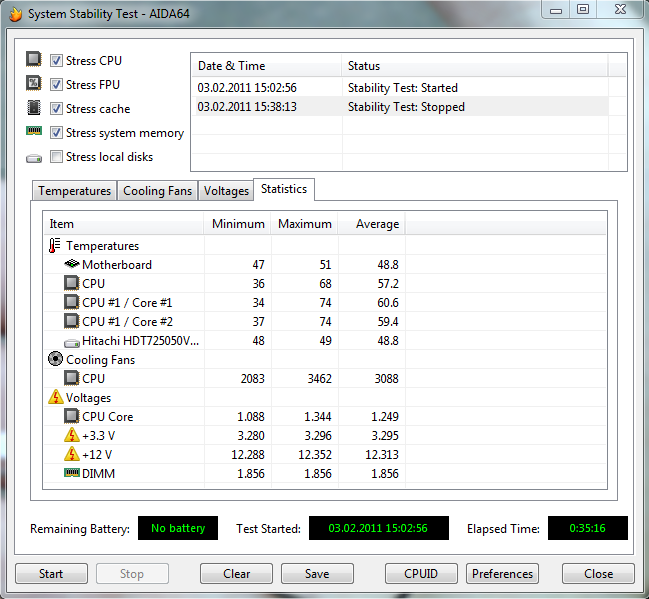Click the +12 V maximum value 12.352
649x599 pixels.
tap(315, 455)
